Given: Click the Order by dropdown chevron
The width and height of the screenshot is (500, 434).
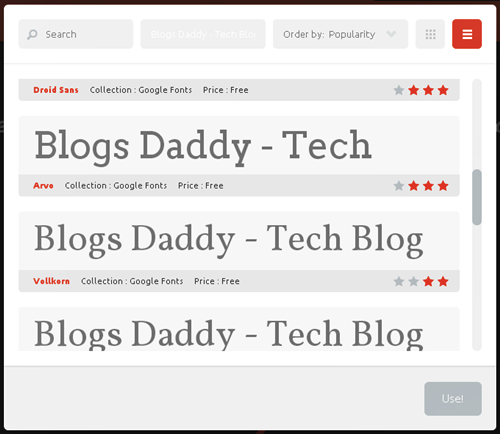Looking at the screenshot, I should tap(391, 34).
